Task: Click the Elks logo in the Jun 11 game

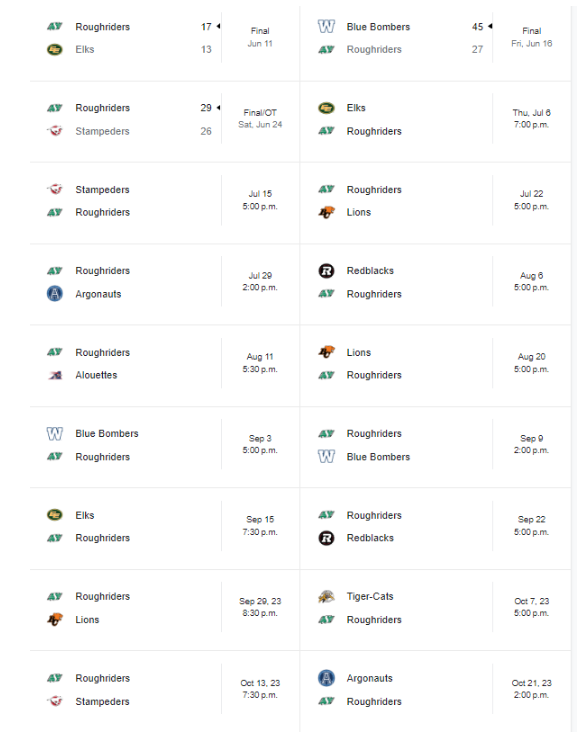Action: 55,49
